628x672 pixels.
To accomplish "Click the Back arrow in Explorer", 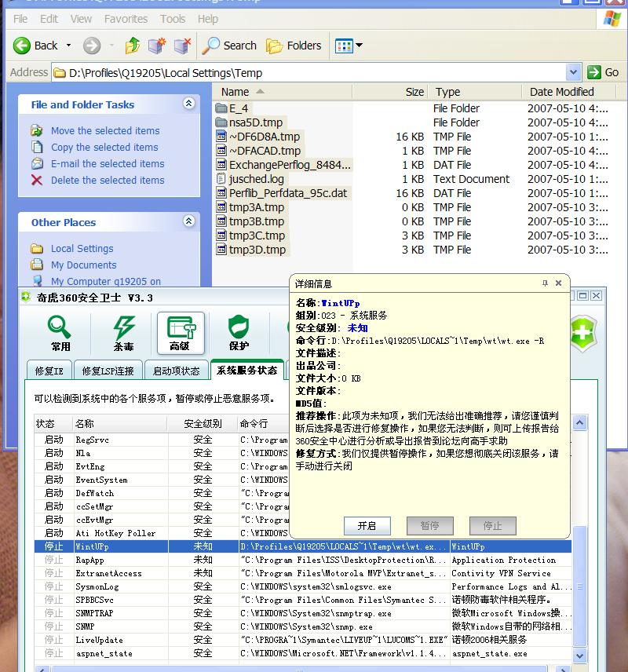I will pos(22,46).
